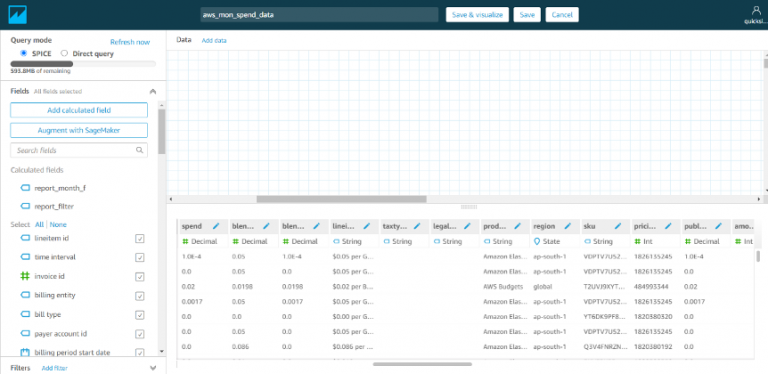Uncheck the bill type field checkbox
Screen dimensions: 768x374
coord(140,315)
